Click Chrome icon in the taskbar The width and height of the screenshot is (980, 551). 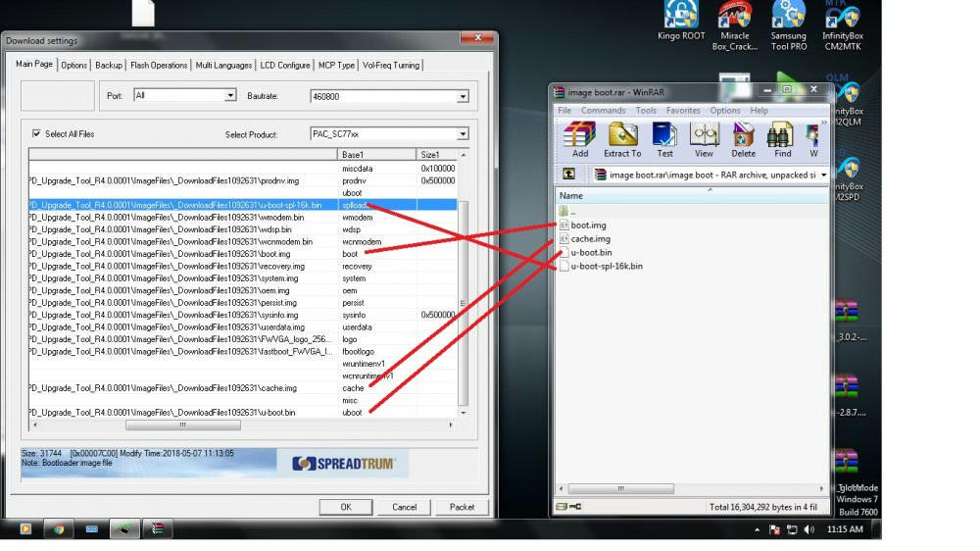pyautogui.click(x=59, y=529)
